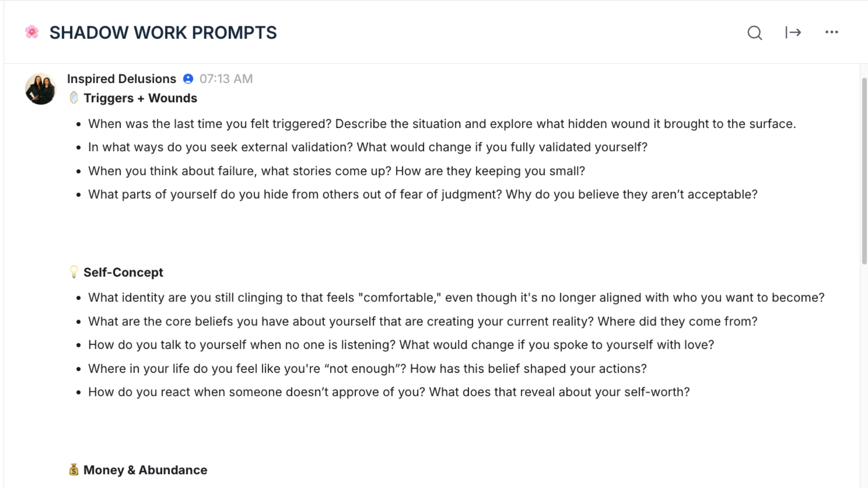Click the Inspired Delusions author name
Viewport: 868px width, 488px height.
(122, 79)
